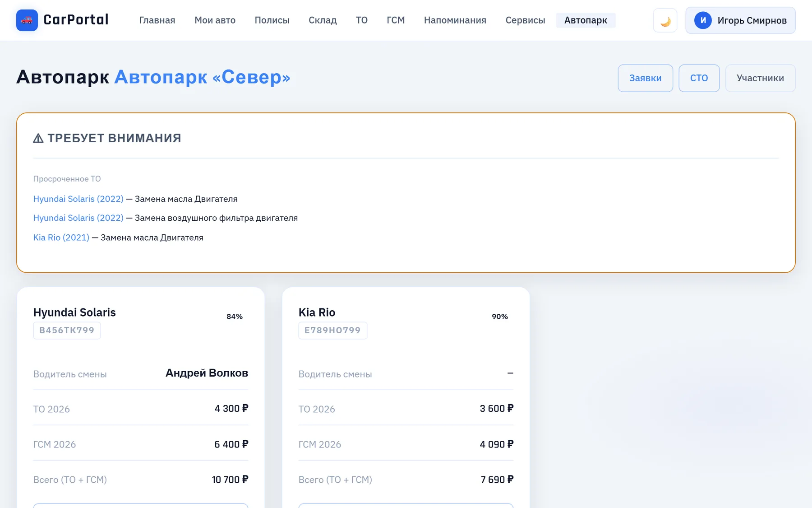Click the plate number Е789НО799

(x=332, y=331)
